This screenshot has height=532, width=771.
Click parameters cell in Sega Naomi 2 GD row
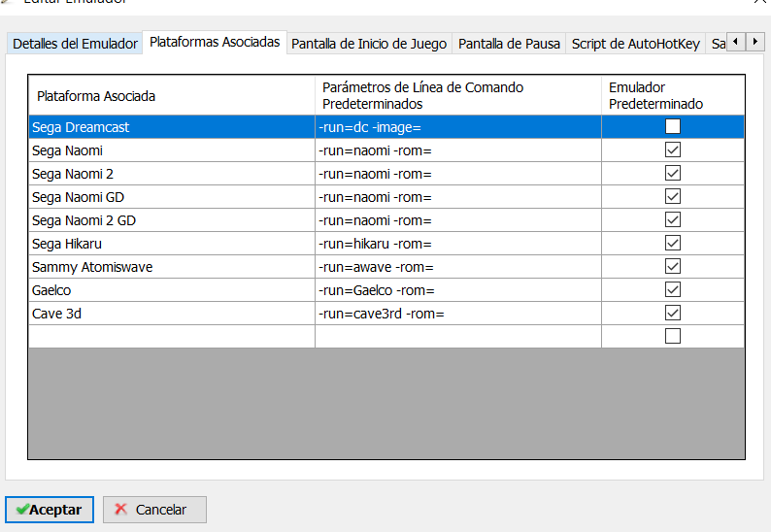pos(458,220)
